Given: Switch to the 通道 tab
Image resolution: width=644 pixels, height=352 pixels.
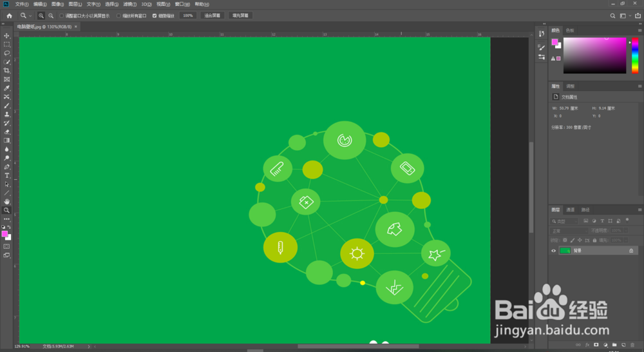Looking at the screenshot, I should tap(571, 210).
